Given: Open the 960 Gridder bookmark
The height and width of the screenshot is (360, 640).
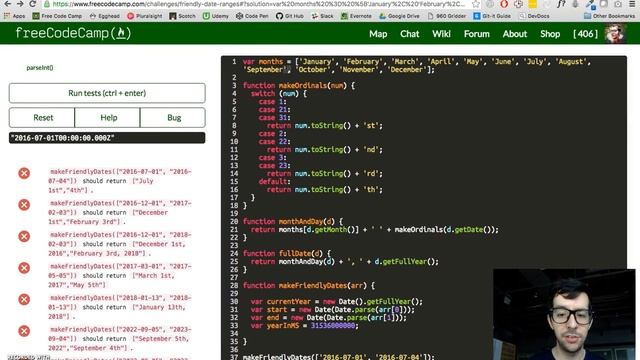Looking at the screenshot, I should tap(447, 16).
